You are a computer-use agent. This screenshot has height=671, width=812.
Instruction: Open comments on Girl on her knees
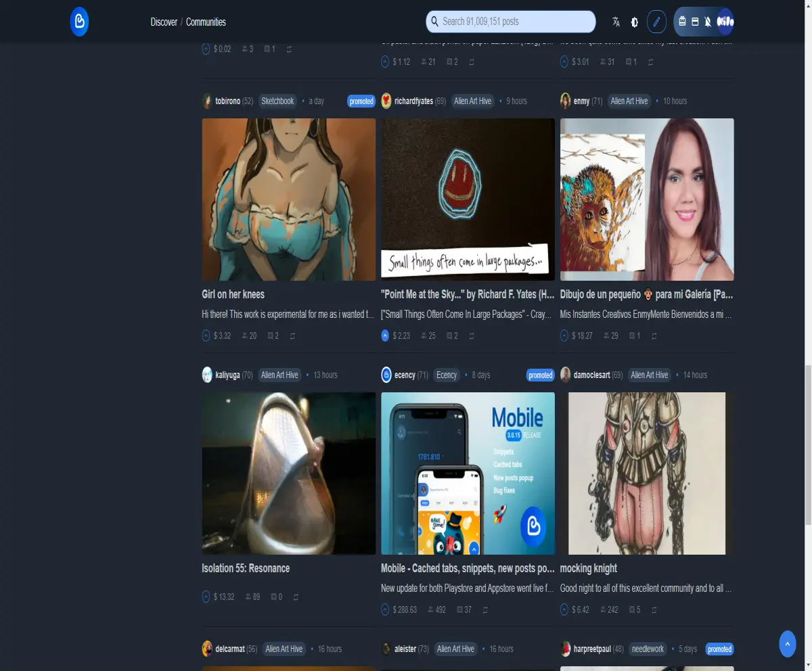[x=273, y=335]
